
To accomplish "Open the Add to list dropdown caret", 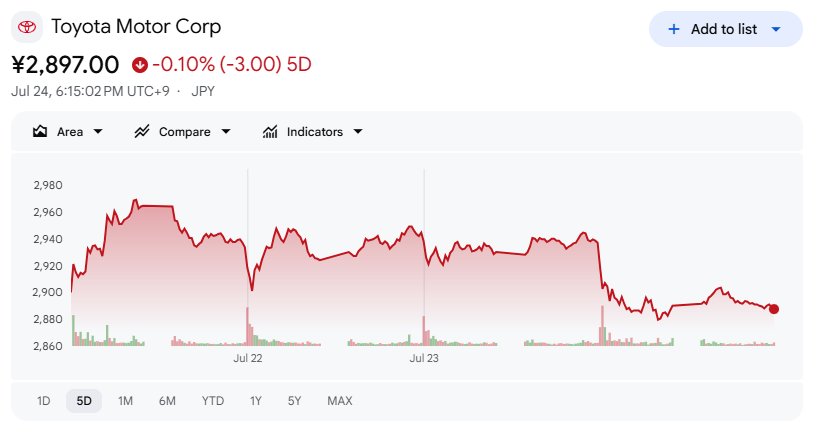I will coord(776,29).
